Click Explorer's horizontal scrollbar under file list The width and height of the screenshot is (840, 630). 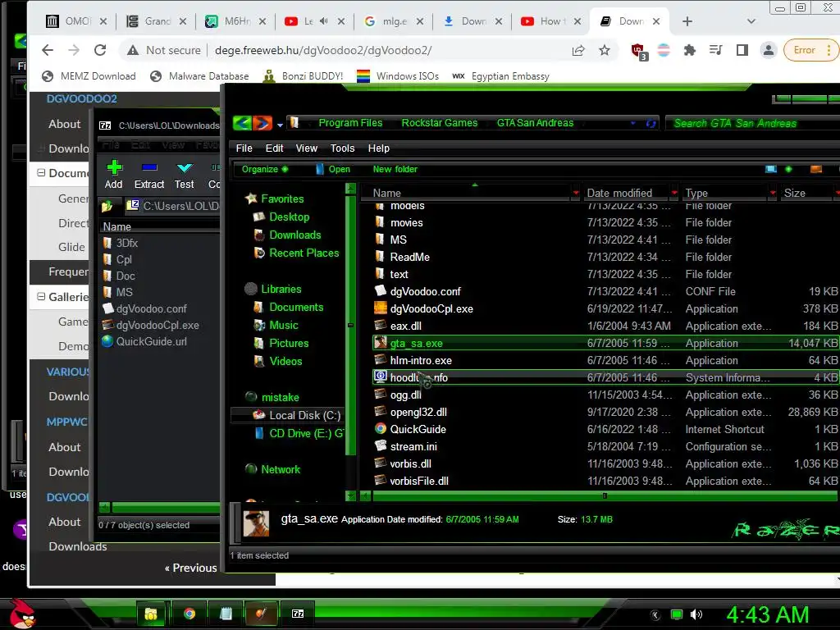click(605, 496)
